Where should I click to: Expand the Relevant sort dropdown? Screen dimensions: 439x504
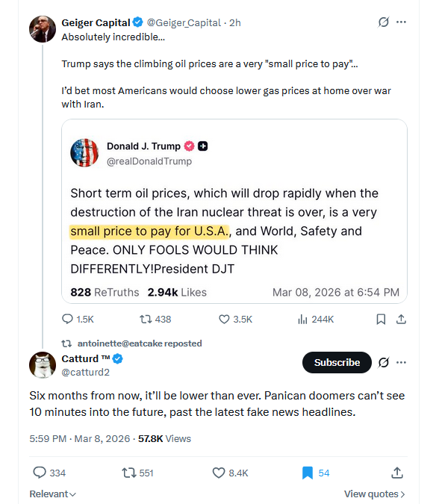[53, 494]
